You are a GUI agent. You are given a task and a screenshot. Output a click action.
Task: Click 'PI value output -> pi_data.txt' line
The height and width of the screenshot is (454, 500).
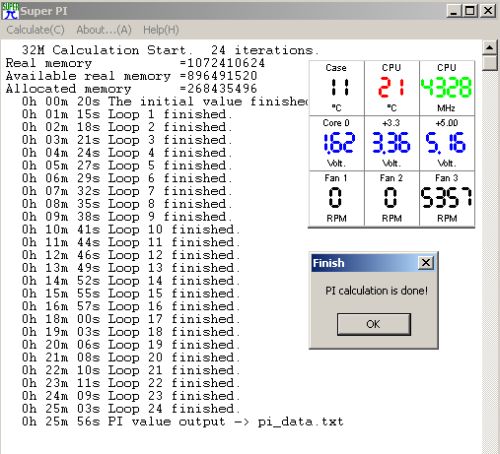pyautogui.click(x=183, y=422)
